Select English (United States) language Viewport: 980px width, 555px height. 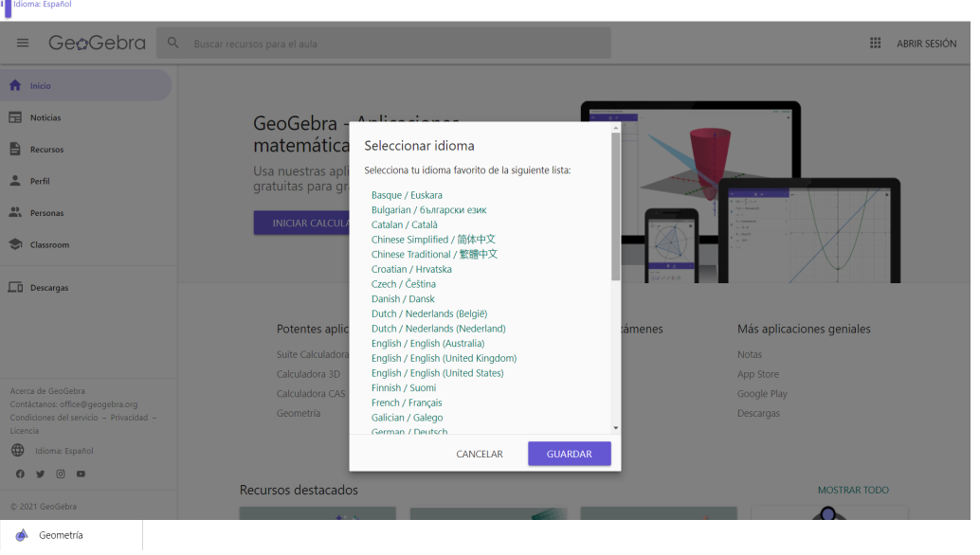pyautogui.click(x=437, y=373)
